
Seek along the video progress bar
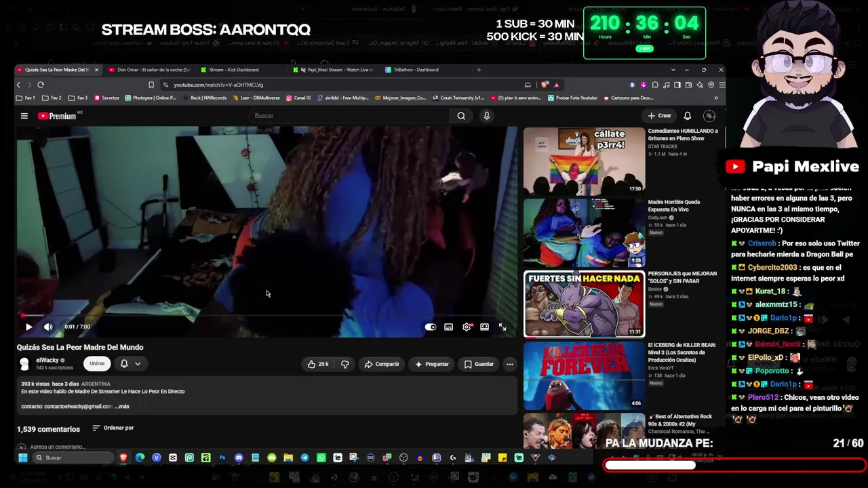tap(267, 316)
